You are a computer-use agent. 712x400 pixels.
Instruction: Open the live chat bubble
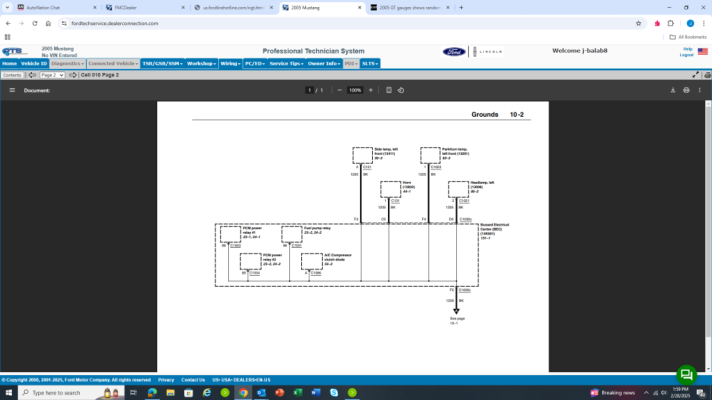click(x=687, y=375)
